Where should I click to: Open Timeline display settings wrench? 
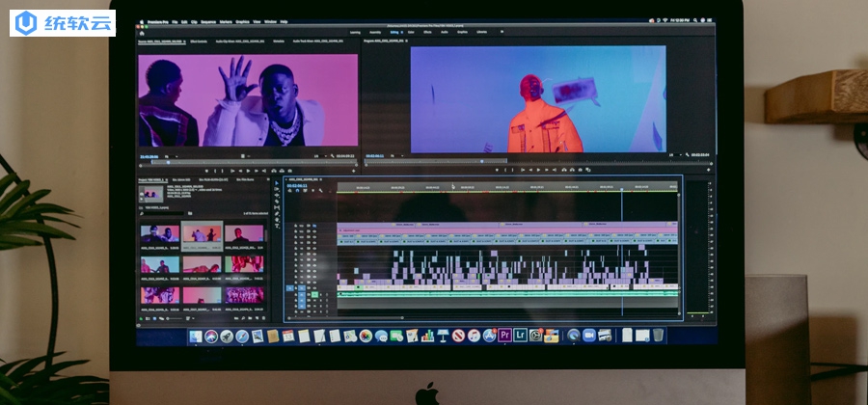coord(321,191)
